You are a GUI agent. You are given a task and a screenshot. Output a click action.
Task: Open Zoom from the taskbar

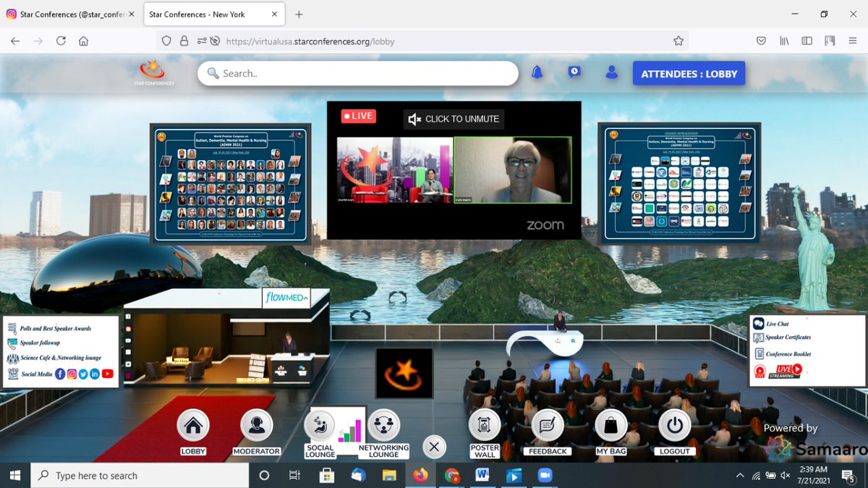(545, 475)
